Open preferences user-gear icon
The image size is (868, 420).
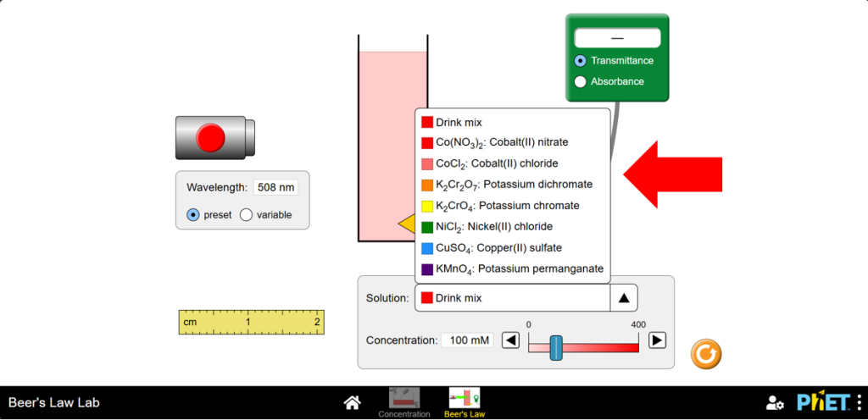coord(775,403)
